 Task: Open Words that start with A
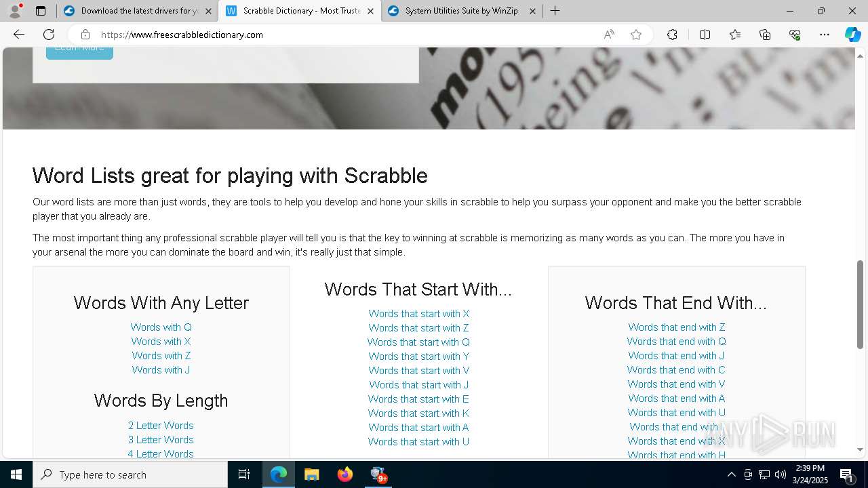point(419,428)
